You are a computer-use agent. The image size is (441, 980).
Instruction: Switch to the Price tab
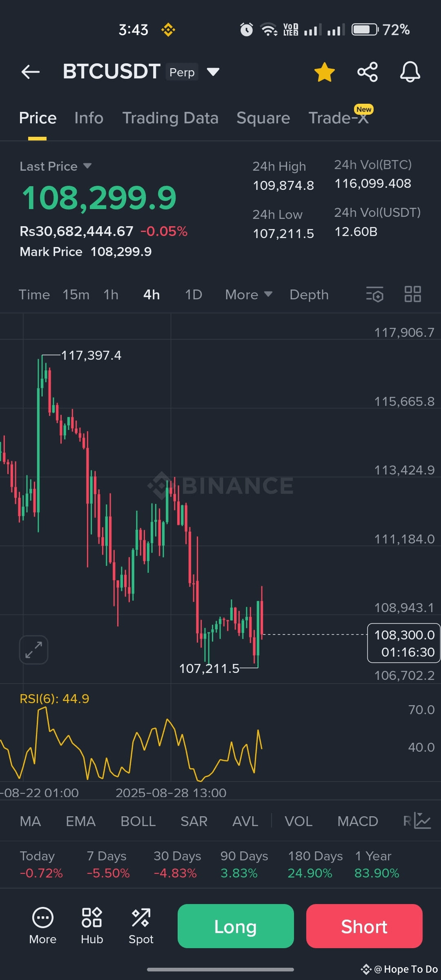point(38,118)
